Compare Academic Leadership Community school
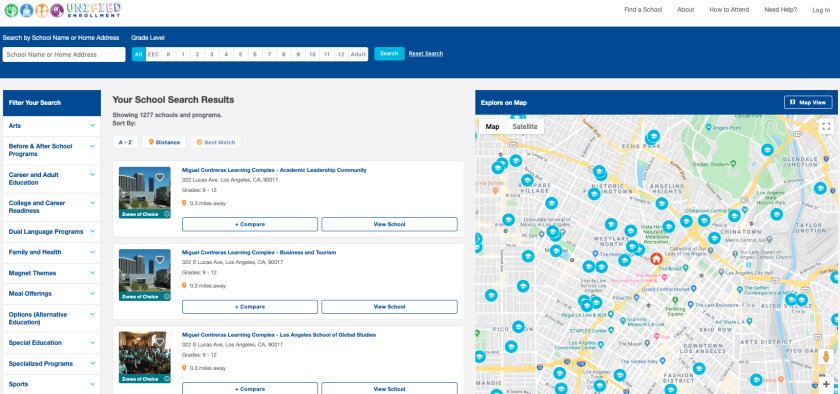The image size is (840, 394). tap(250, 224)
